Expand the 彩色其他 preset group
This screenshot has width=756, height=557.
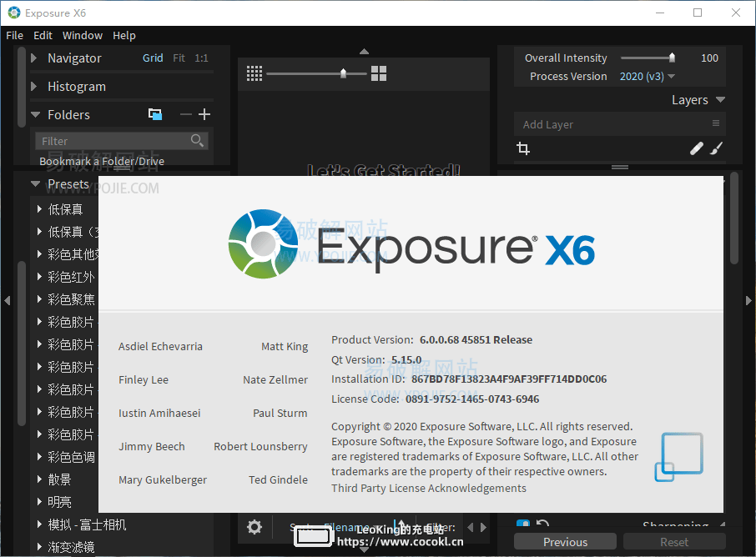pyautogui.click(x=40, y=254)
